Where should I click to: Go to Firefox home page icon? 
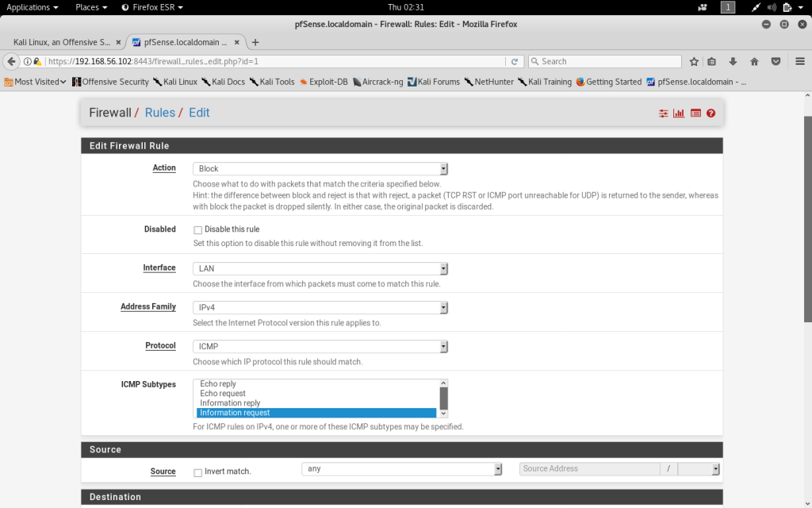point(754,61)
